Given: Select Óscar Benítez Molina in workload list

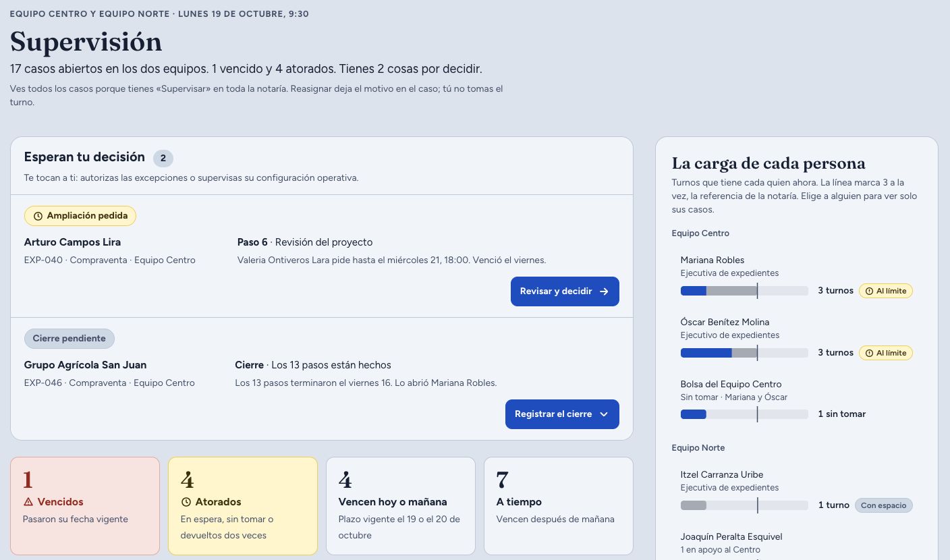Looking at the screenshot, I should 796,337.
